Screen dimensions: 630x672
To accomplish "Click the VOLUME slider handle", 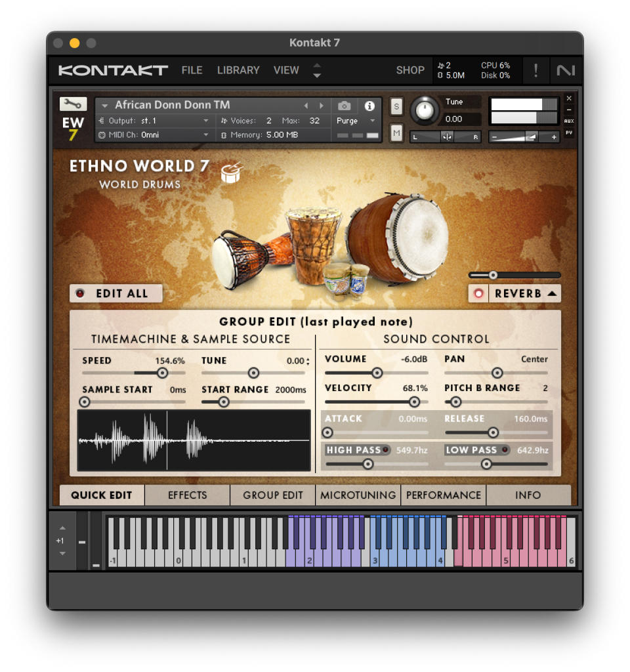I will pos(377,373).
